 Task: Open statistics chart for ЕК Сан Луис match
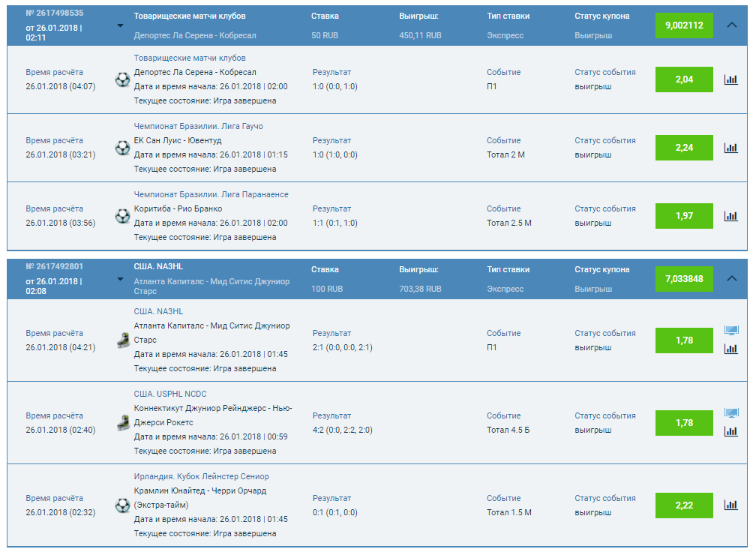click(731, 148)
